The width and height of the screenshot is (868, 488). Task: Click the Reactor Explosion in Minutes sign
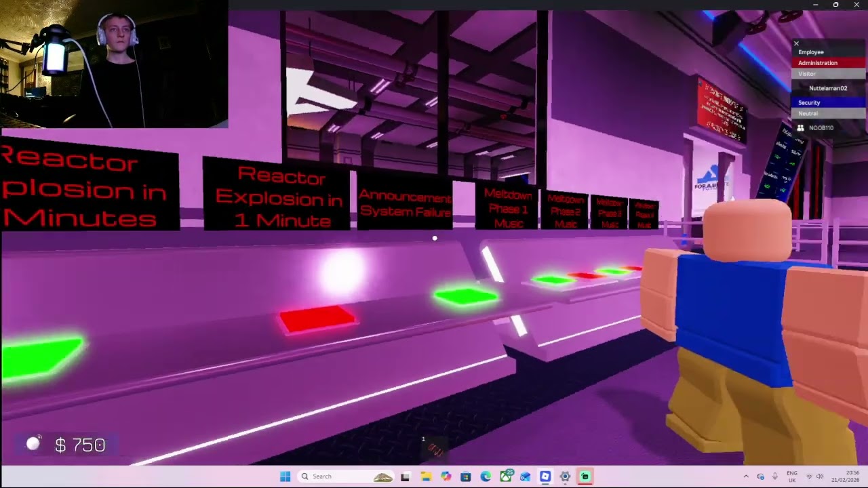coord(88,184)
